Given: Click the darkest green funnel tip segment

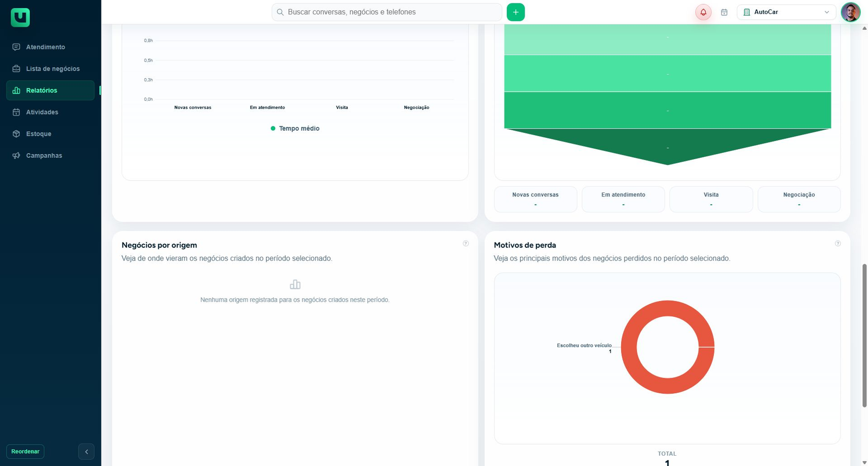Looking at the screenshot, I should click(x=667, y=146).
